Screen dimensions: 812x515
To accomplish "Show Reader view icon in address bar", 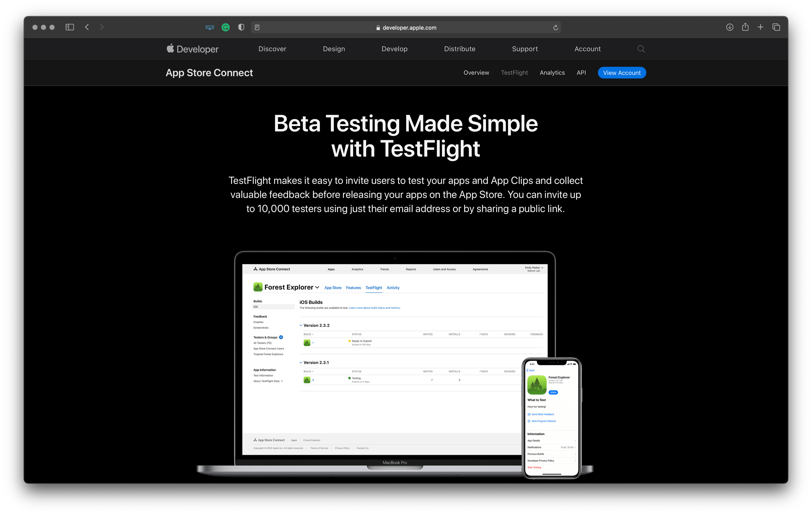I will [257, 27].
